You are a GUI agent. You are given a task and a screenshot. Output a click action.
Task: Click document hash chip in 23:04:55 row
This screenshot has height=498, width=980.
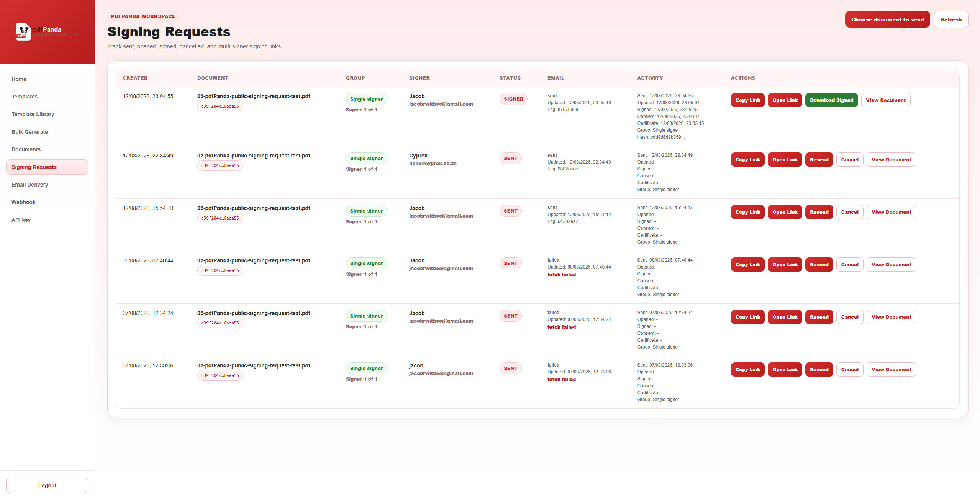point(220,106)
